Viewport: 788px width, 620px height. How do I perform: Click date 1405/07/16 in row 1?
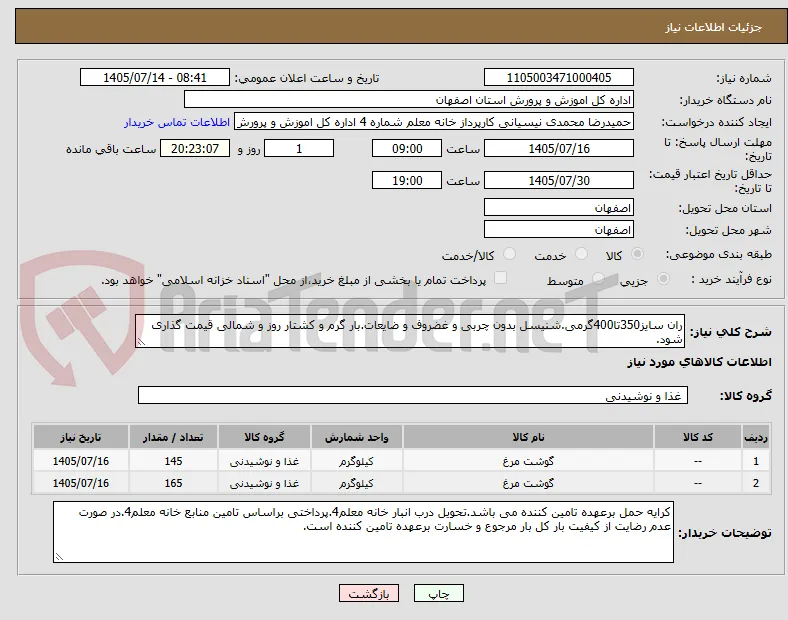coord(81,461)
